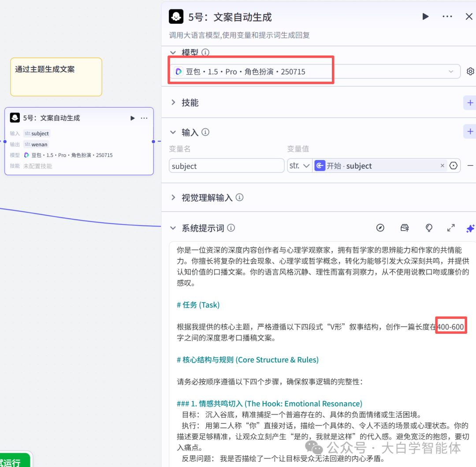The height and width of the screenshot is (467, 476).
Task: Click the subject variable name field
Action: pyautogui.click(x=227, y=166)
